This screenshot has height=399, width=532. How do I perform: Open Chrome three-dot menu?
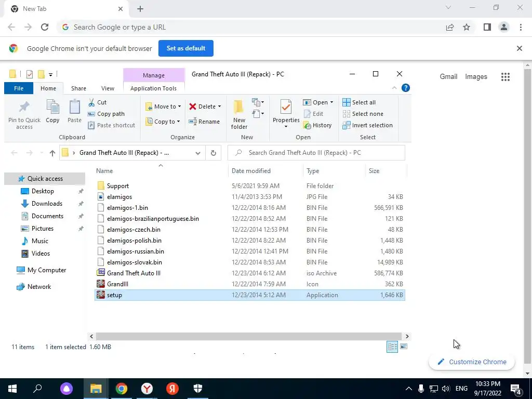pyautogui.click(x=521, y=27)
